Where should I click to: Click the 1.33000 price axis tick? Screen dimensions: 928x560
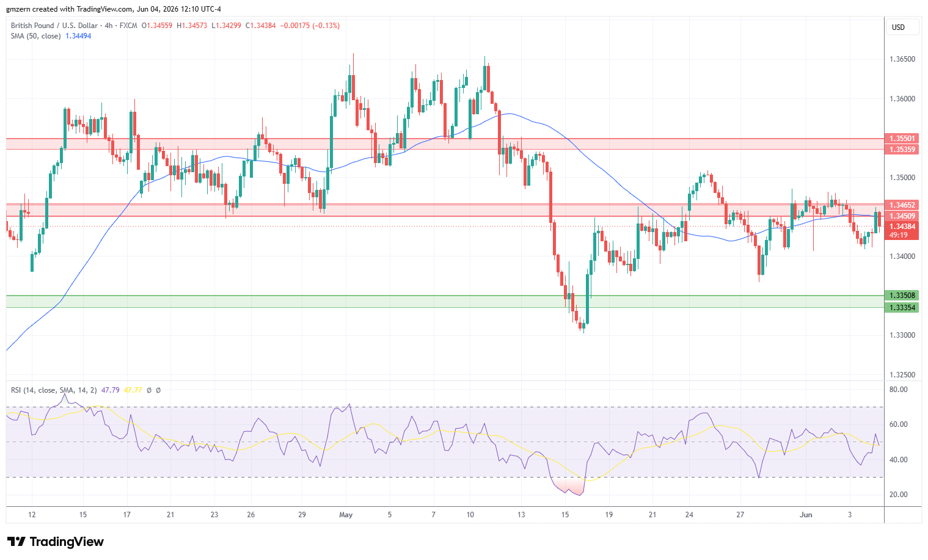[902, 335]
